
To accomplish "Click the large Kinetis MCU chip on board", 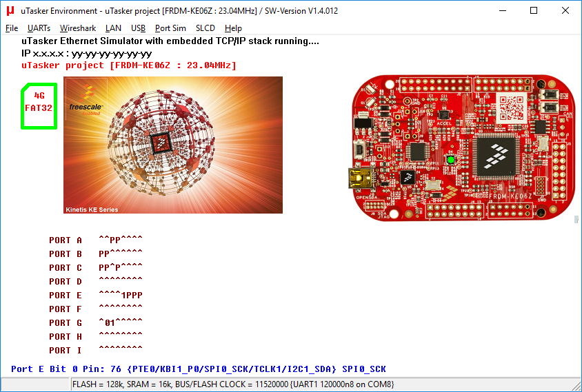I will click(496, 156).
